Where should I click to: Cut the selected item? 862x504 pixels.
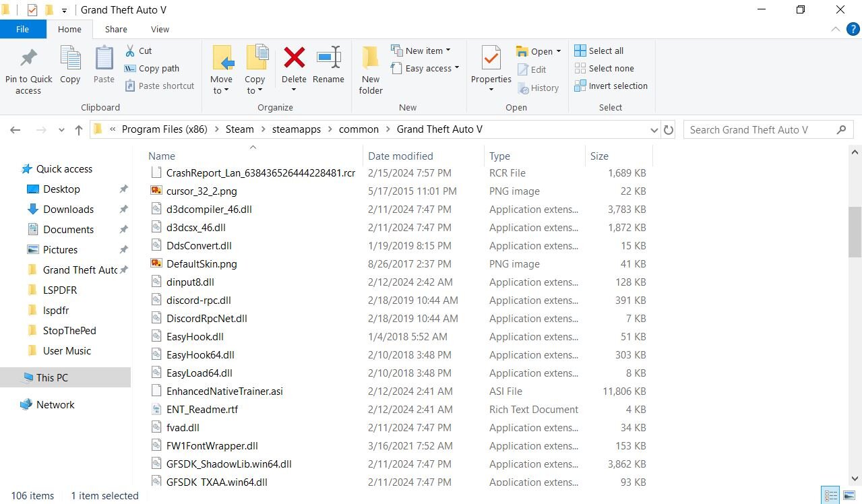point(139,51)
